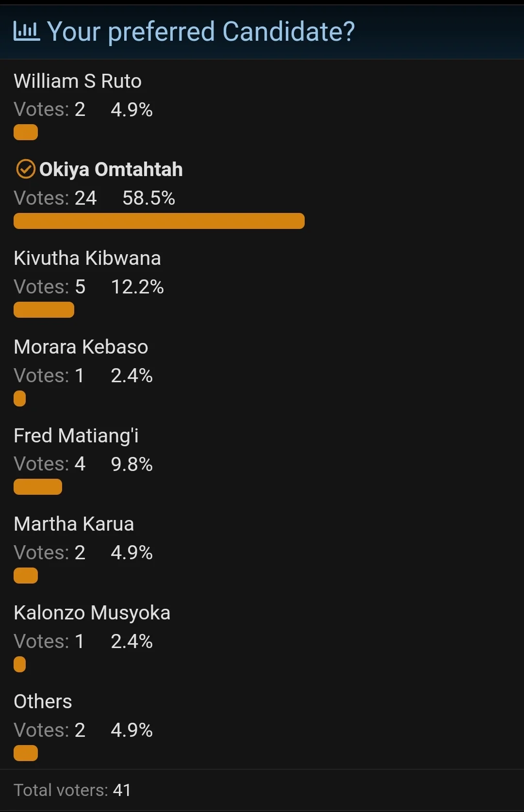Image resolution: width=524 pixels, height=812 pixels.
Task: Click the checkmark icon beside Okiya Omtahtah
Action: [x=26, y=169]
